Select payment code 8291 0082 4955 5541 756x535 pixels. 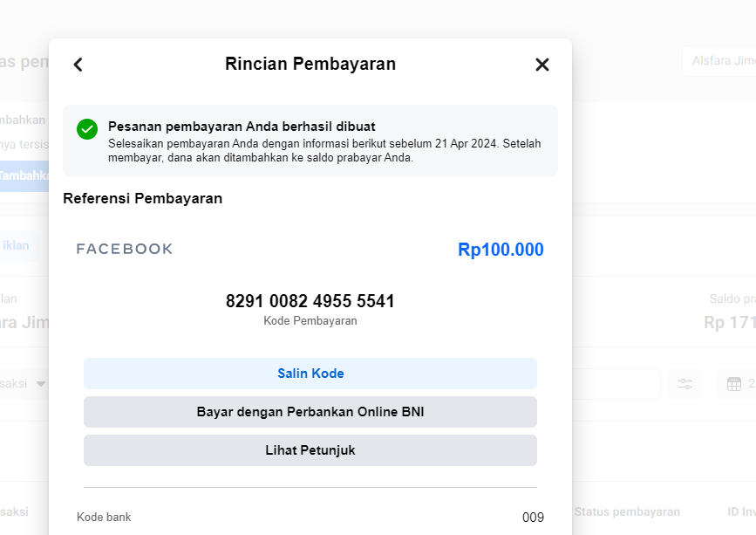[x=310, y=301]
